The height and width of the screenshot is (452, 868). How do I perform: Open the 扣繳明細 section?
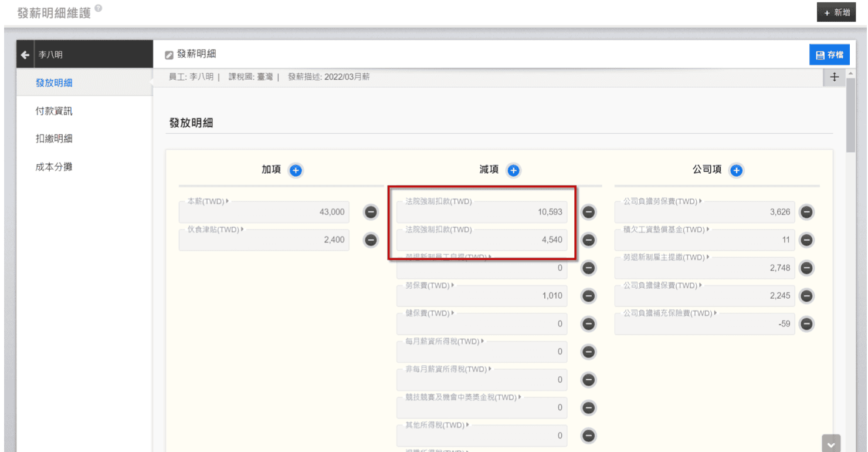[54, 139]
